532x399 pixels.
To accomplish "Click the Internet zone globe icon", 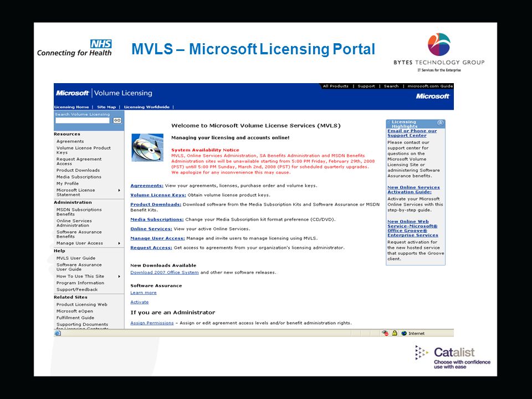I will [x=404, y=334].
